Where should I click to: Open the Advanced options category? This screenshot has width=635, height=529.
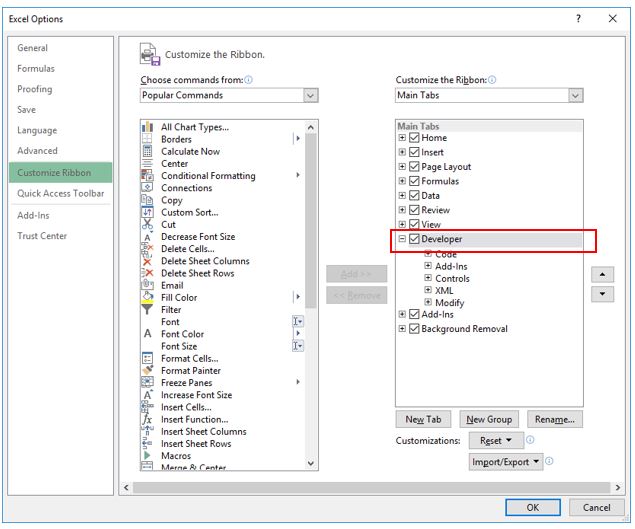37,151
